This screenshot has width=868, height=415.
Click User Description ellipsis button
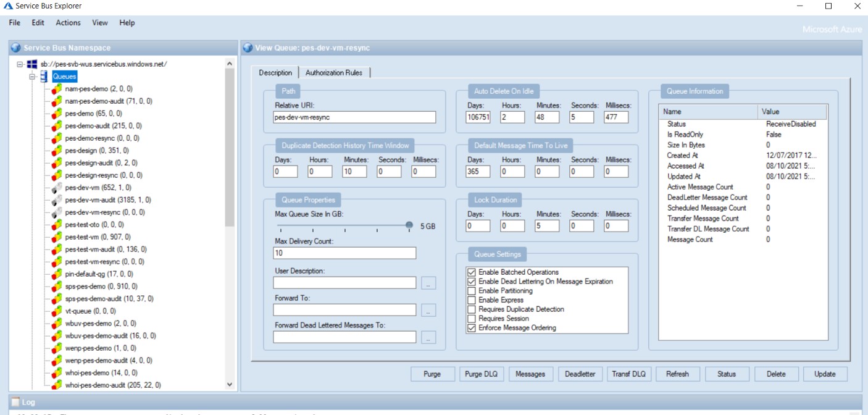pos(429,283)
